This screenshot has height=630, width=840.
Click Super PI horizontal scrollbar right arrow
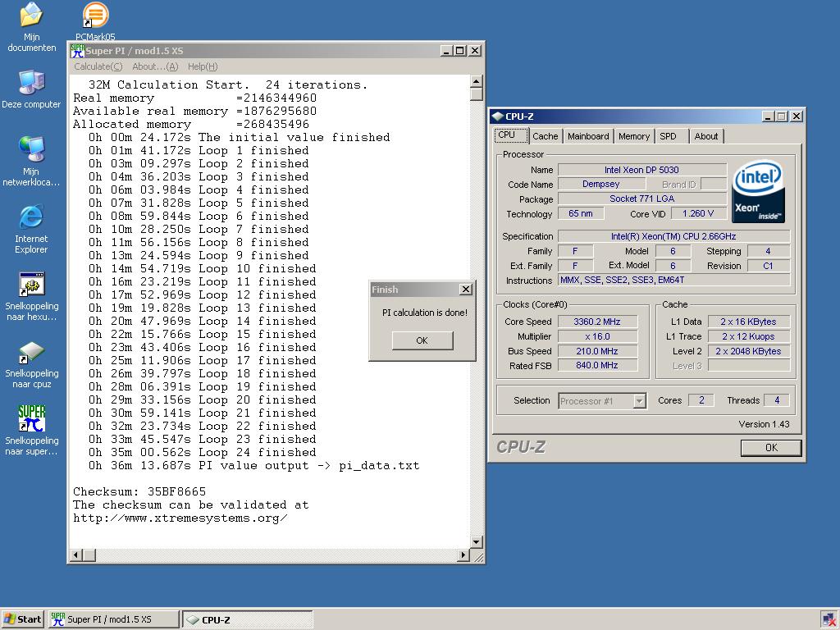463,555
